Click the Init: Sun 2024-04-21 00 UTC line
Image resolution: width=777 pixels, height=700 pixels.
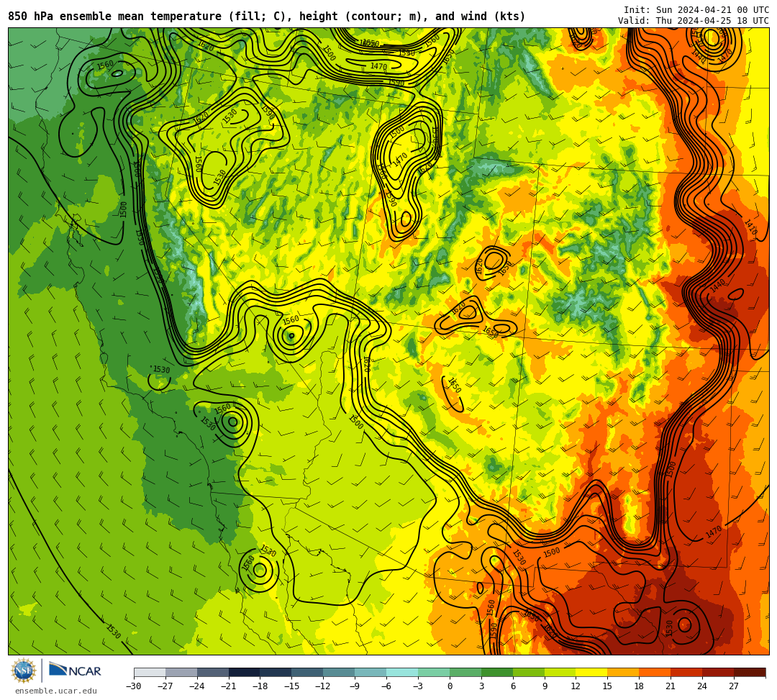click(696, 10)
